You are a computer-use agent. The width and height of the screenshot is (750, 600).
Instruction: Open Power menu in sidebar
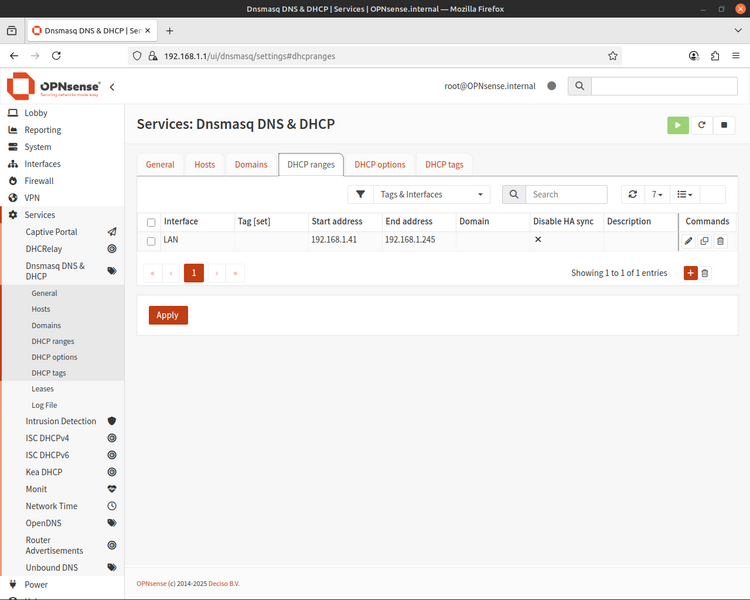coord(36,584)
